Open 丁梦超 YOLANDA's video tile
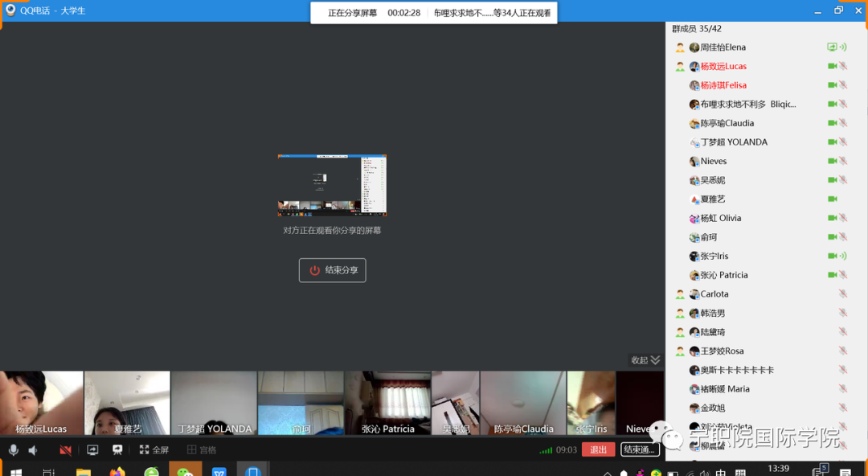 point(214,404)
